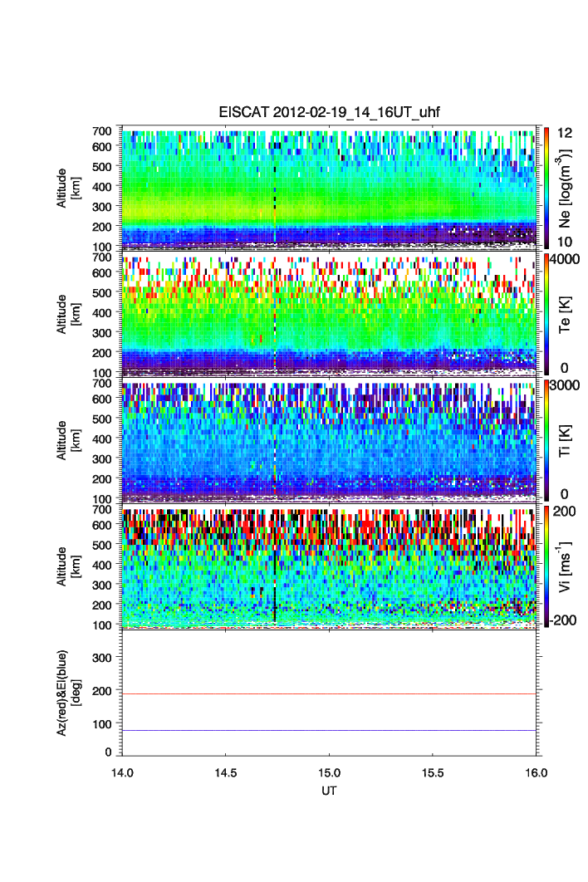588x882 pixels.
Task: Click the EISCAT 2012-02-19 plot title
Action: tap(329, 112)
